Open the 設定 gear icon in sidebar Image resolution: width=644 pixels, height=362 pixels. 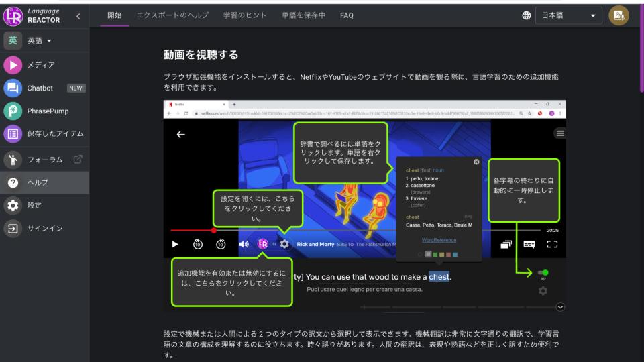pyautogui.click(x=13, y=205)
